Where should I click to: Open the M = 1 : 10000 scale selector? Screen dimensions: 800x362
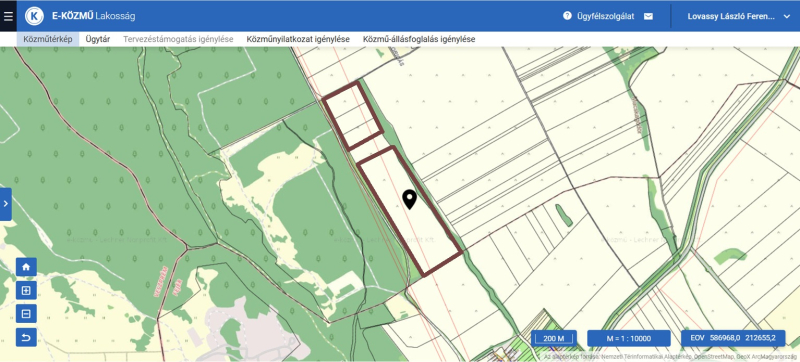629,339
